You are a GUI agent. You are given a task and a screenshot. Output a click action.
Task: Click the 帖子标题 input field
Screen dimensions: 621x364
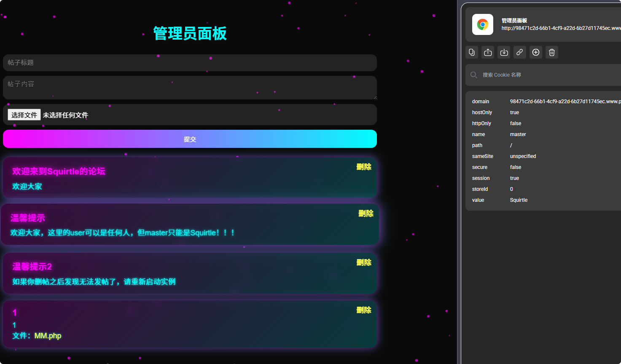click(x=190, y=63)
